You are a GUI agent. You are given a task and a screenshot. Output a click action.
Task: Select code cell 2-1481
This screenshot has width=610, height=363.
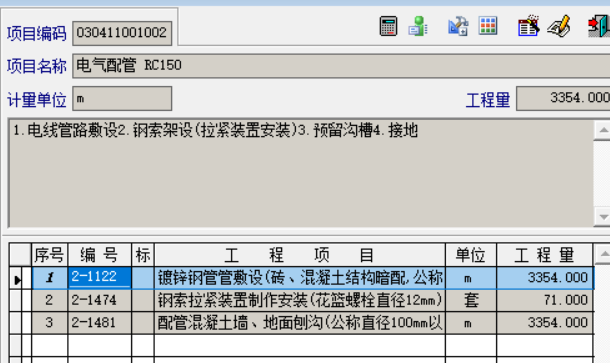(x=100, y=323)
